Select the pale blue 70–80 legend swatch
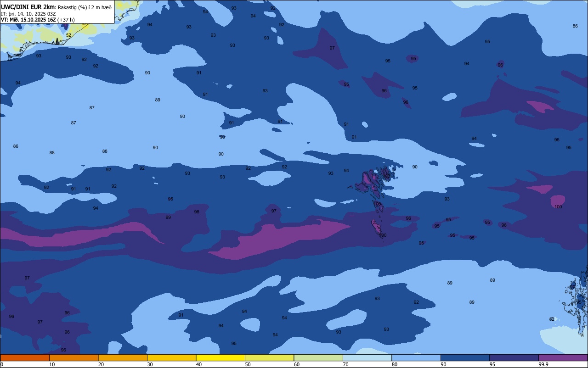 point(367,357)
